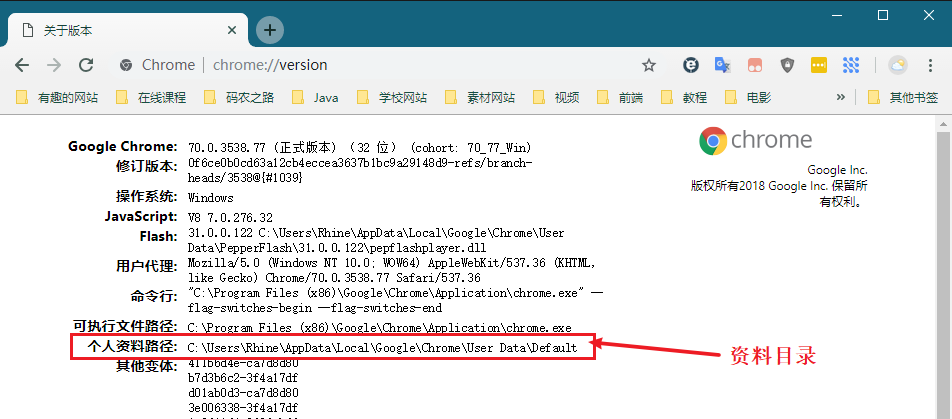Maximize the Chrome window
952x419 pixels.
883,15
